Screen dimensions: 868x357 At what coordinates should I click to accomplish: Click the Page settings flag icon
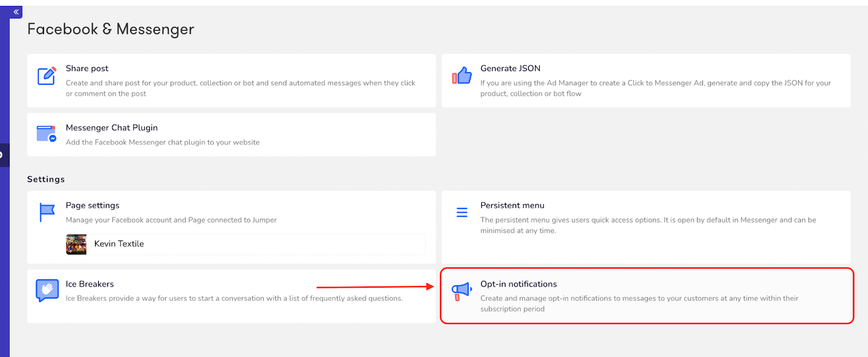[47, 212]
